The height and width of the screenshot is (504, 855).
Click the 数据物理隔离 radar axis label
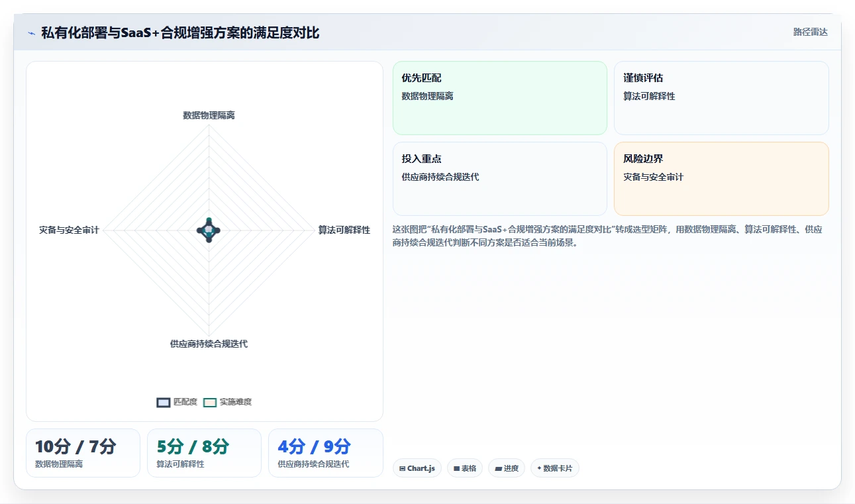(209, 115)
